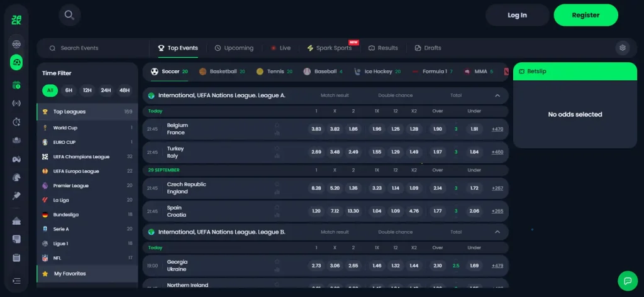Select the Basketball sport tab
The width and height of the screenshot is (644, 297).
[x=222, y=72]
